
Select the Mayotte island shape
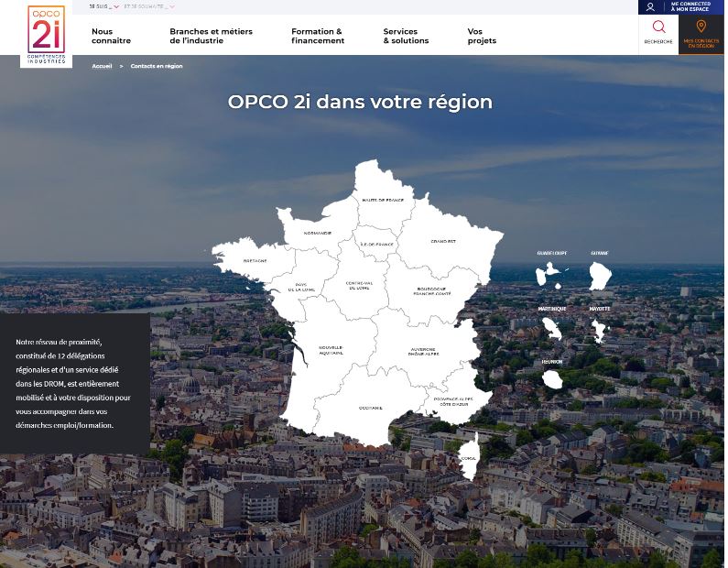click(x=599, y=329)
